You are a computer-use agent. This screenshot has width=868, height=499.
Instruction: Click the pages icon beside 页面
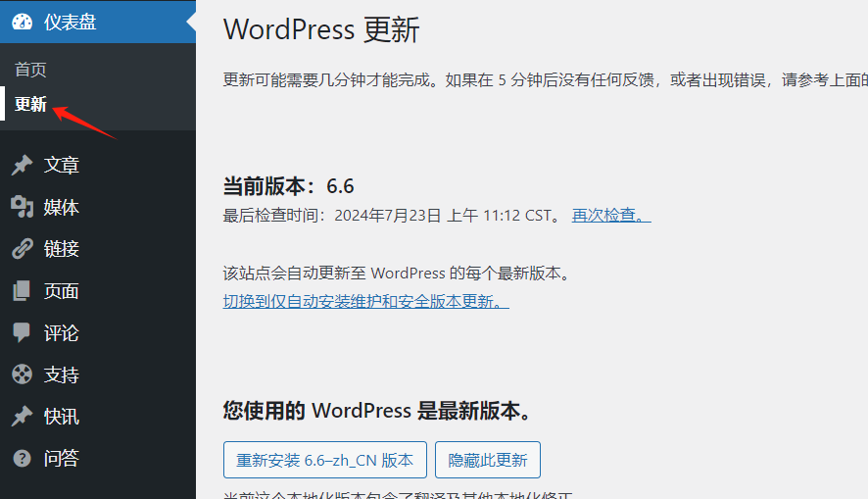click(23, 291)
